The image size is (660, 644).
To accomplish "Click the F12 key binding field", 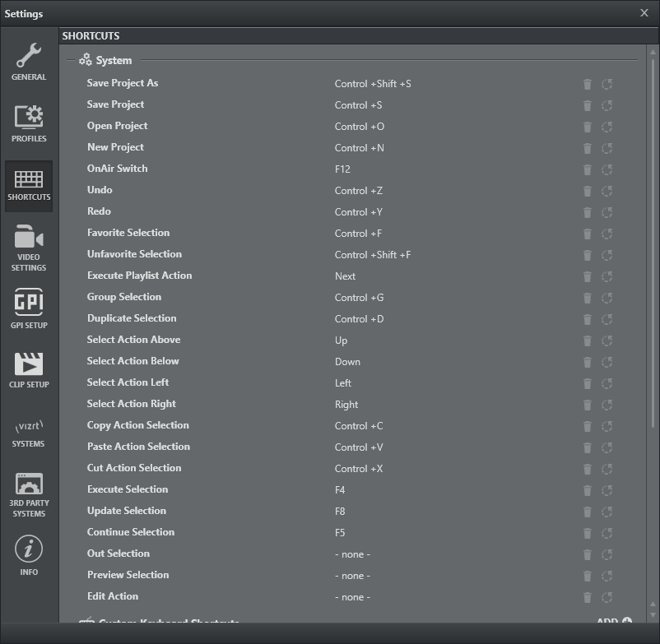I will [x=342, y=169].
